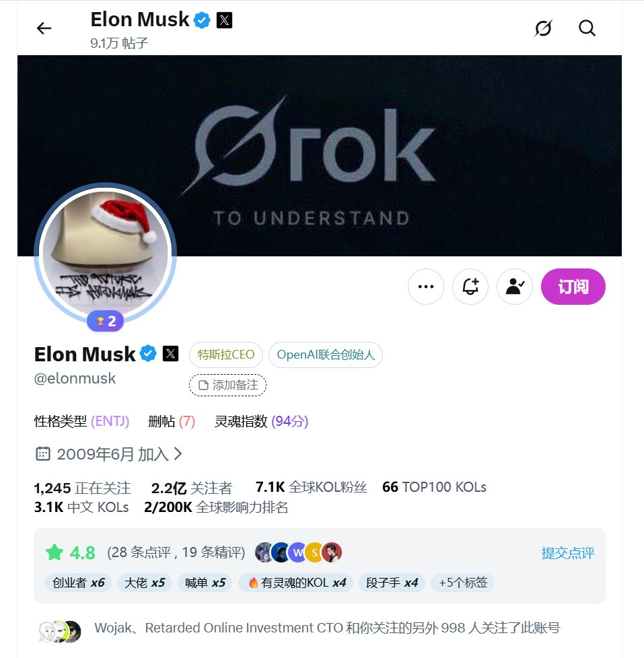This screenshot has width=644, height=658.
Task: Subscribe with the purple 订阅 button
Action: 573,287
